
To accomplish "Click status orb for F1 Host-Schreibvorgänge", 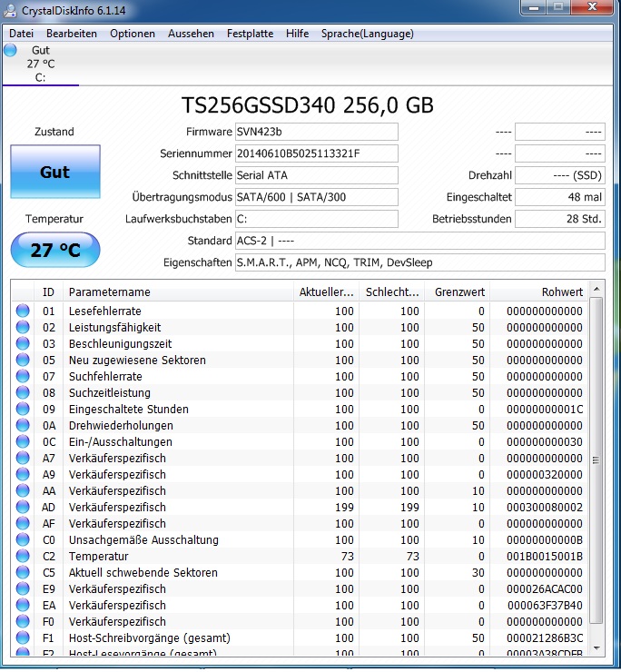I will (23, 637).
